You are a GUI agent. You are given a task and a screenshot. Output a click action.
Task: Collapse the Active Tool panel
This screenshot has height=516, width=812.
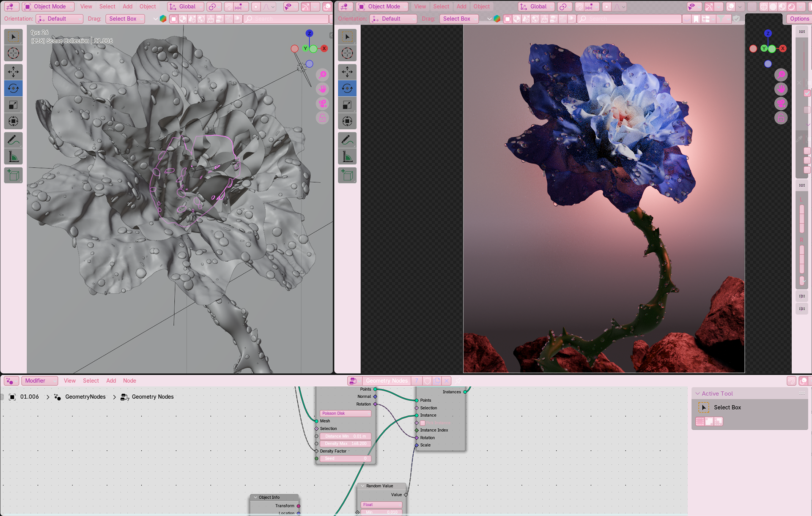[x=698, y=393]
